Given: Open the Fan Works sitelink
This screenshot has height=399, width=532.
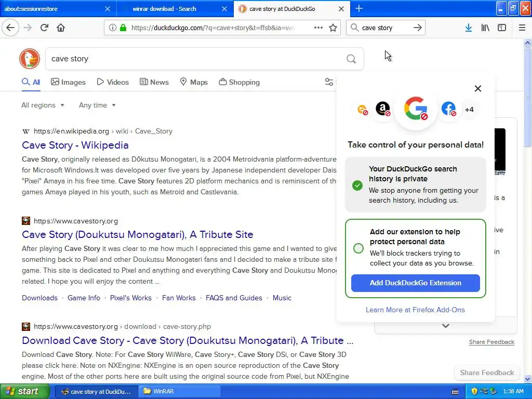Looking at the screenshot, I should tap(179, 298).
